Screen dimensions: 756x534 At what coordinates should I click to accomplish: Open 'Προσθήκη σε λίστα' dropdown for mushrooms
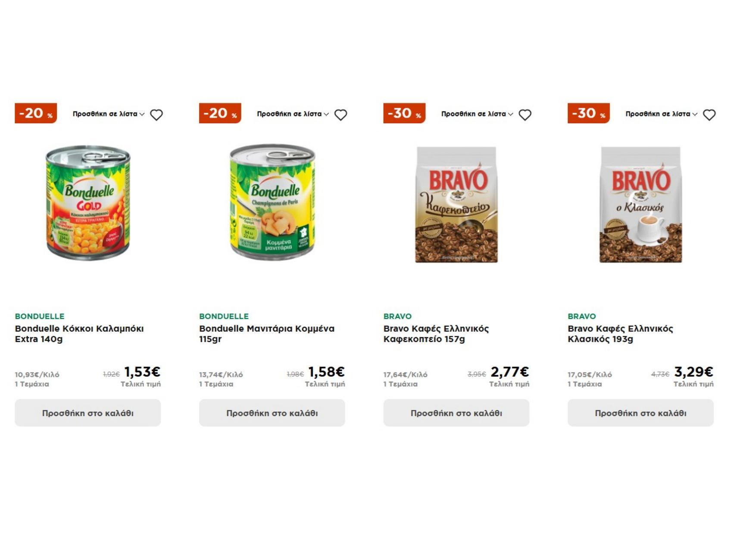coord(293,114)
